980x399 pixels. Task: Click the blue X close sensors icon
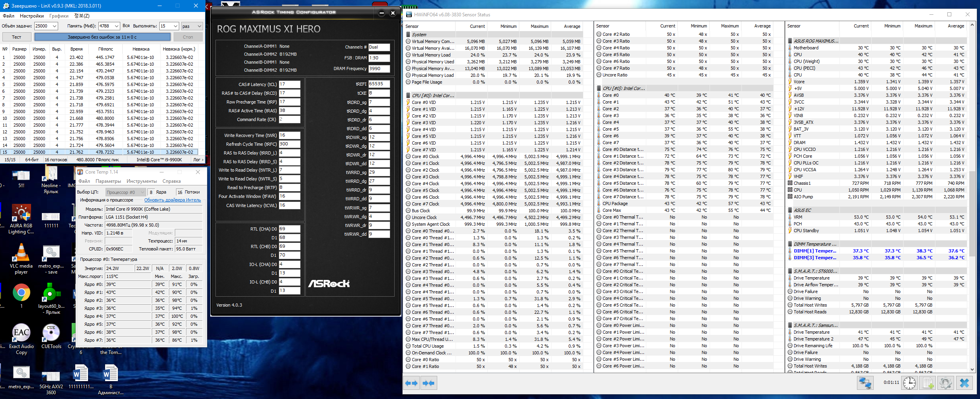pyautogui.click(x=964, y=383)
